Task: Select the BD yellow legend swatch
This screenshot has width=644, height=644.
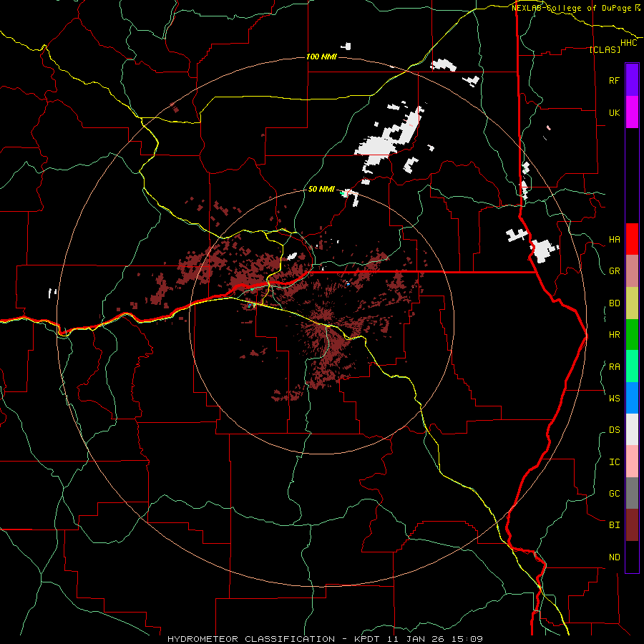Action: (x=632, y=303)
